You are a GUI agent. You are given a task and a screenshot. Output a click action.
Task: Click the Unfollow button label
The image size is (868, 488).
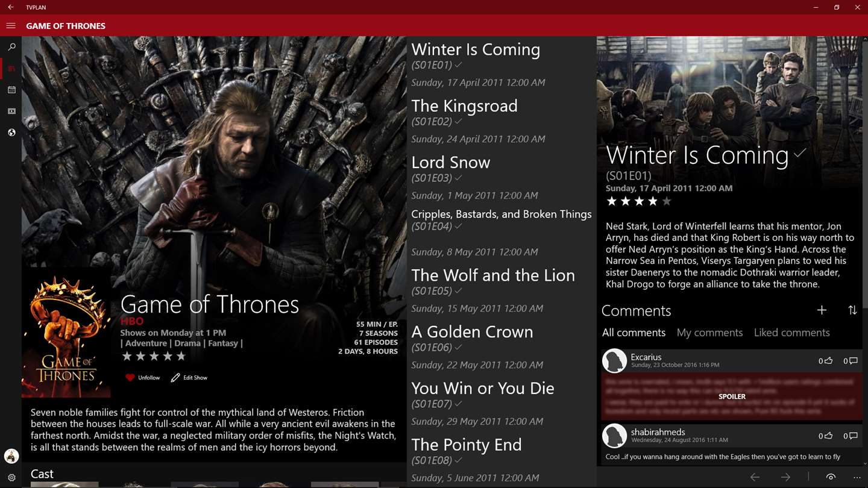point(149,378)
